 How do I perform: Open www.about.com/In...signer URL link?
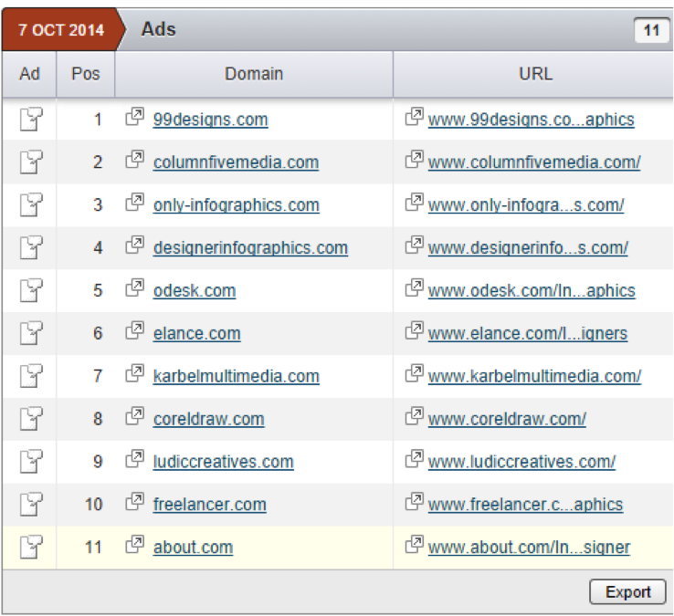529,548
